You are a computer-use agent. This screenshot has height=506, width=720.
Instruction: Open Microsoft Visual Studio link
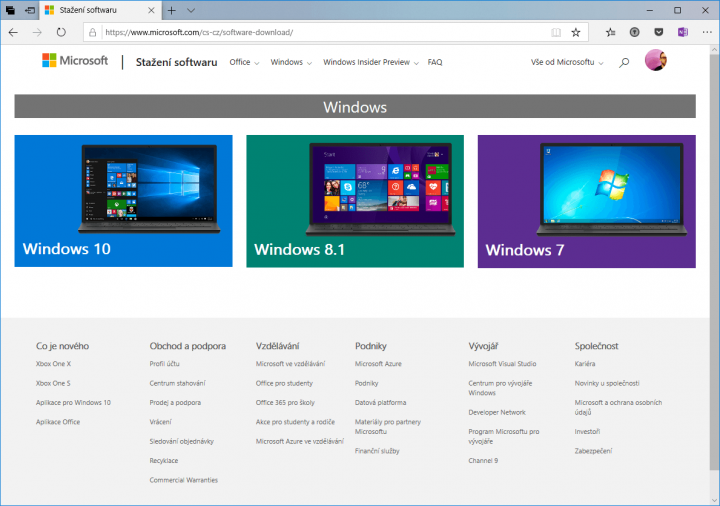tap(502, 364)
